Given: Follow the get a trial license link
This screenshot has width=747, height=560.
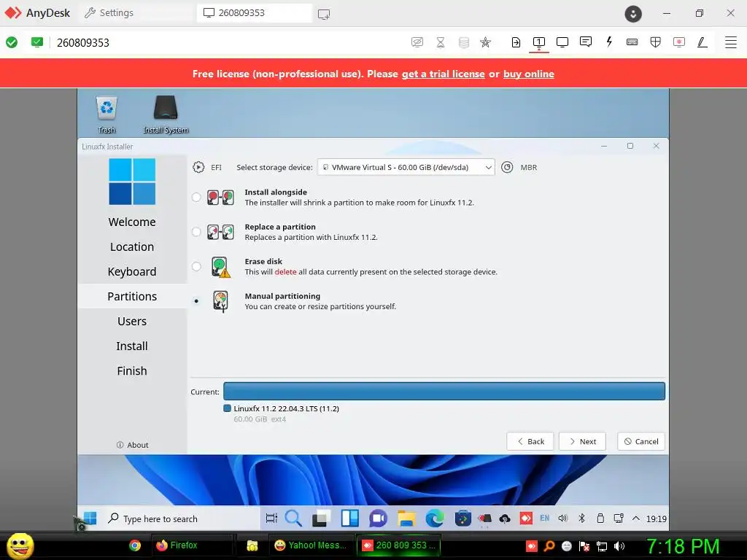Looking at the screenshot, I should (x=443, y=74).
